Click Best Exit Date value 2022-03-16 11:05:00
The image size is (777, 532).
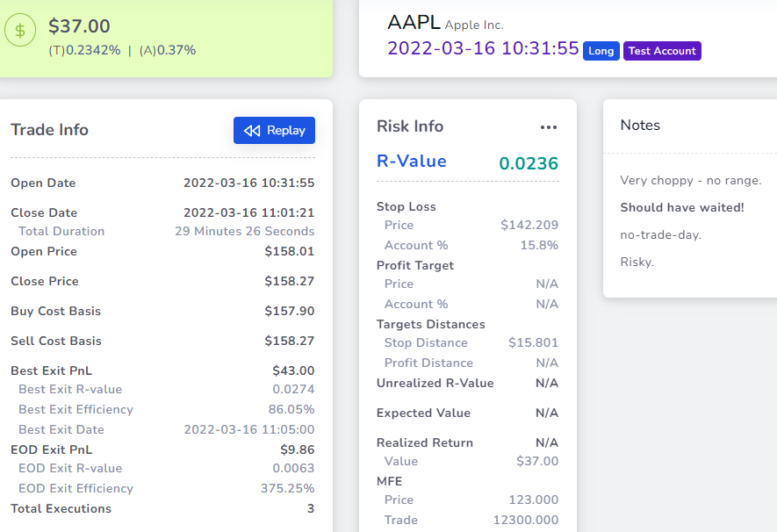249,429
